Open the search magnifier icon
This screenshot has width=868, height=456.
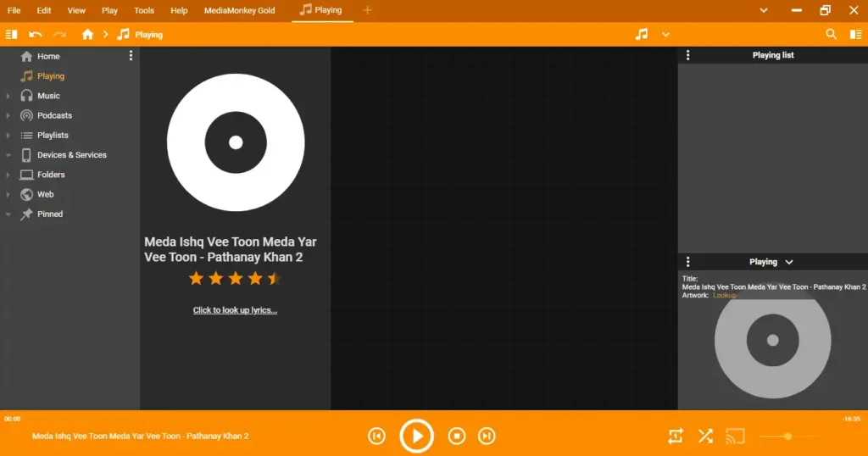click(x=831, y=34)
